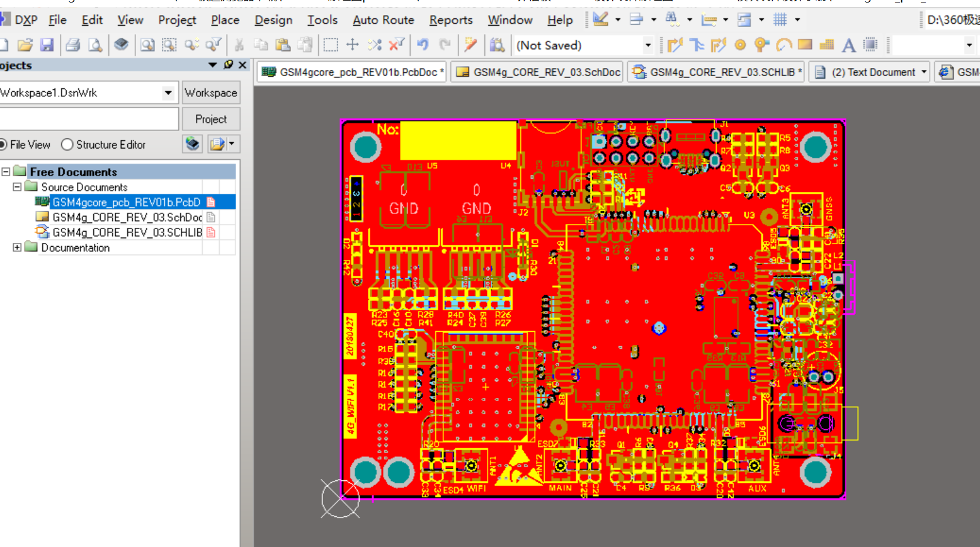The height and width of the screenshot is (547, 980).
Task: Deselect all objects
Action: [375, 45]
